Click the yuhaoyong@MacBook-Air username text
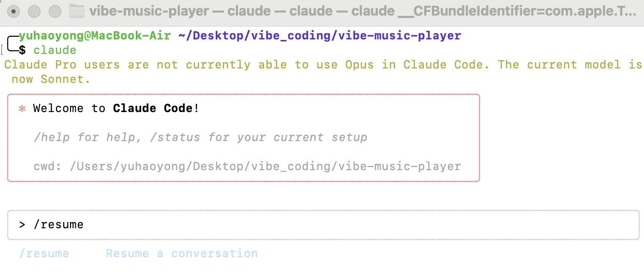 [94, 36]
